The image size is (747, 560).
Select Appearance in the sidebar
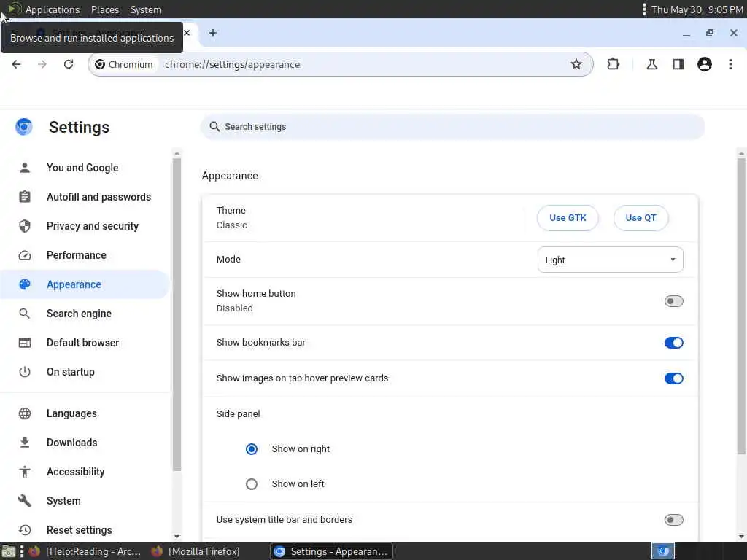85,284
